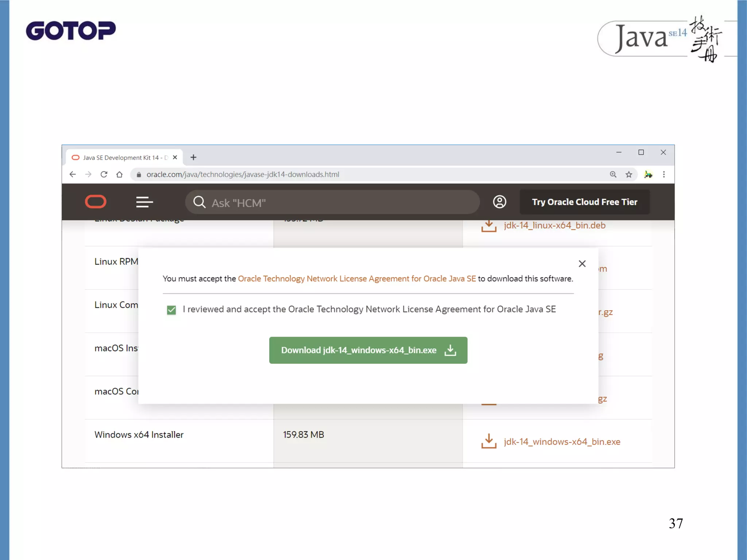The height and width of the screenshot is (560, 747).
Task: Open Oracle Technology Network License Agreement link
Action: (357, 279)
